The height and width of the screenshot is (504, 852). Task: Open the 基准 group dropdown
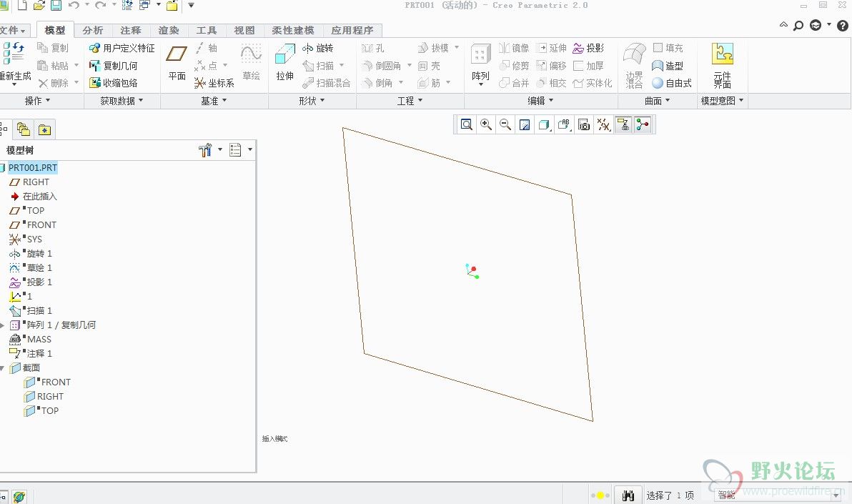coord(214,101)
